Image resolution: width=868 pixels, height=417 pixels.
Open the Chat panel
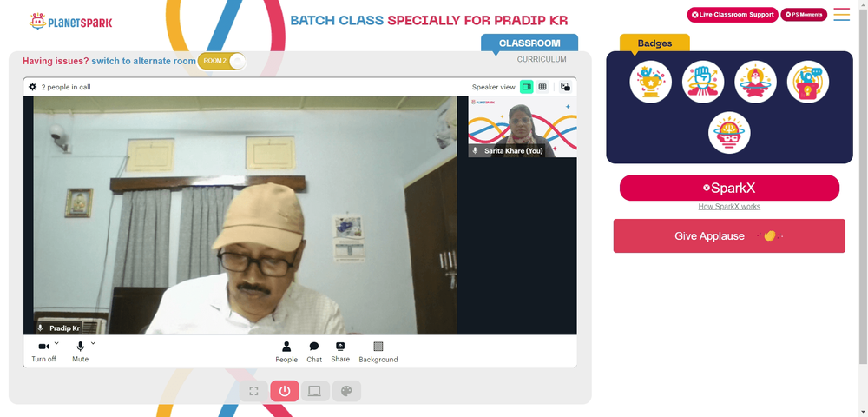click(x=314, y=352)
